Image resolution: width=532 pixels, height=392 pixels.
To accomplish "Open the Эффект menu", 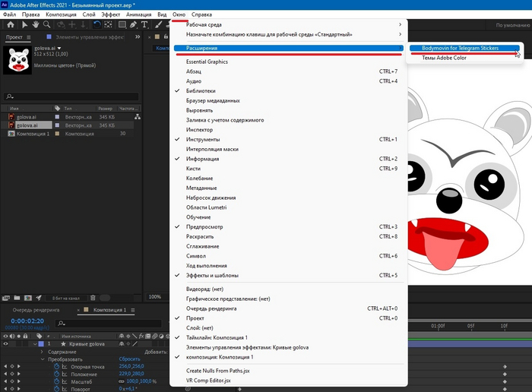I will coord(111,14).
